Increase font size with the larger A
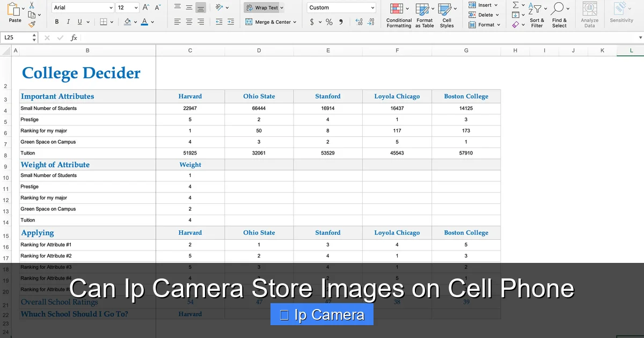The image size is (644, 338). click(x=146, y=8)
